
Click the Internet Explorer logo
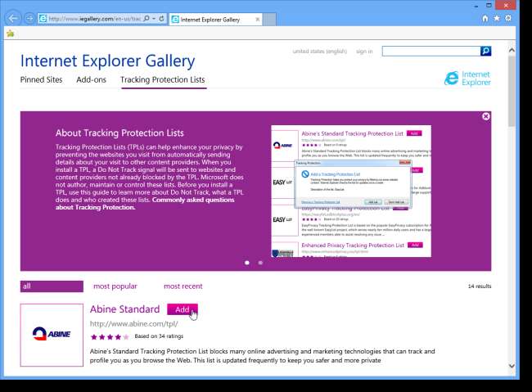point(467,79)
